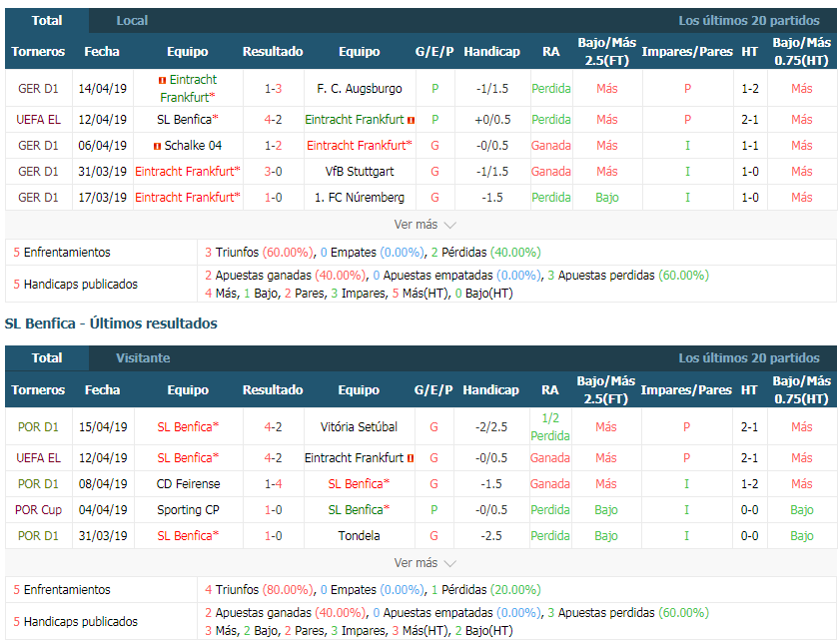This screenshot has width=840, height=640.
Task: Open Tondela team link
Action: tap(359, 536)
